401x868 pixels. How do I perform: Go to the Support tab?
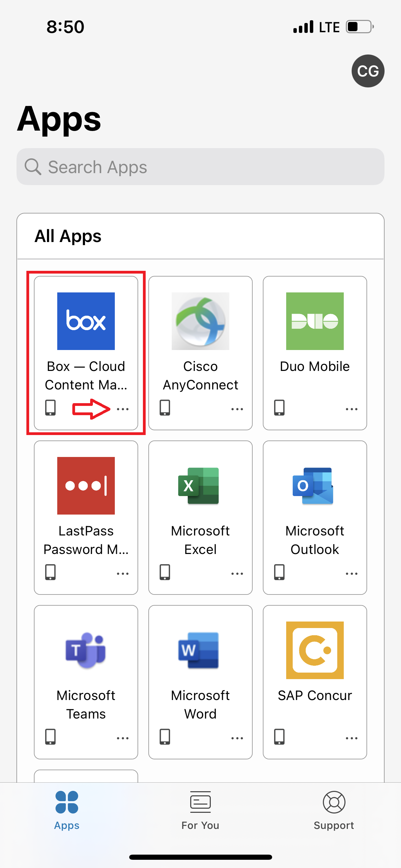334,810
